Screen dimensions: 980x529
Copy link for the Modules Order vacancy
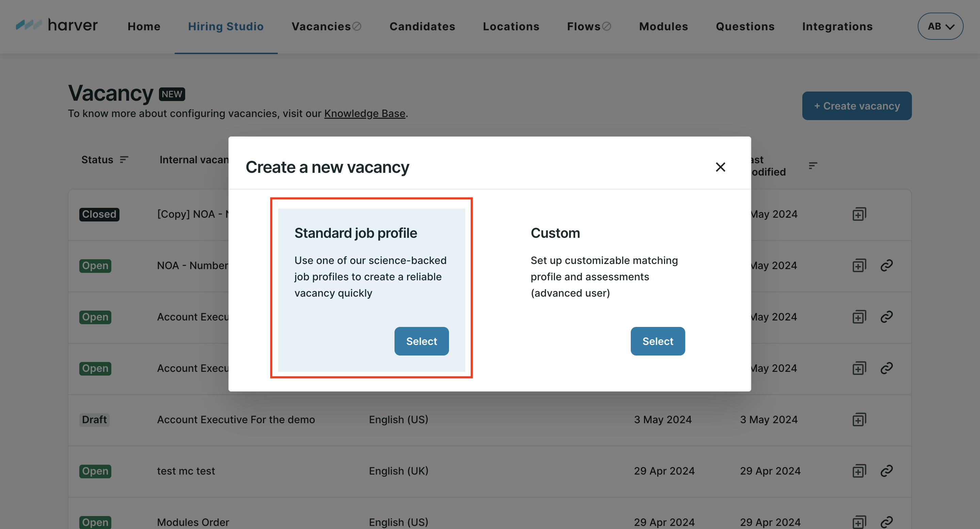[x=886, y=522]
